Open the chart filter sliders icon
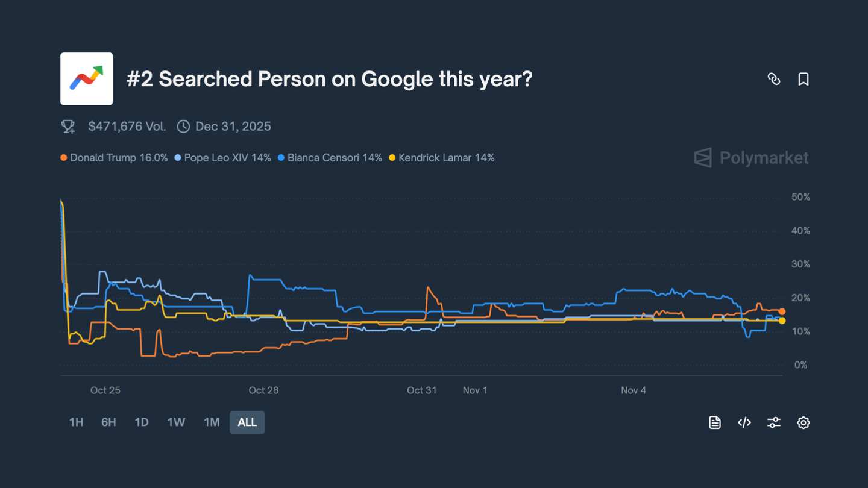The height and width of the screenshot is (488, 868). [x=774, y=422]
